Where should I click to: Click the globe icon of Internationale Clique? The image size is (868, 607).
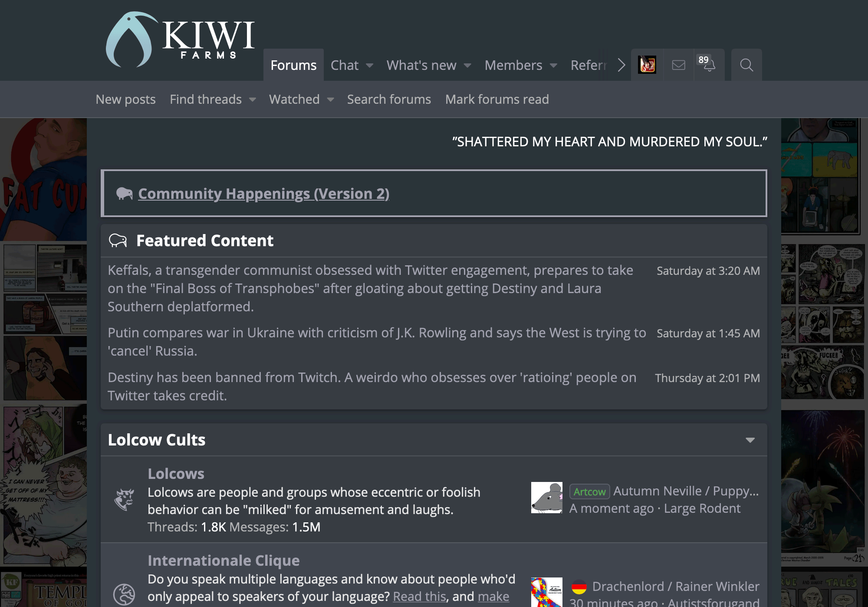[x=124, y=594]
